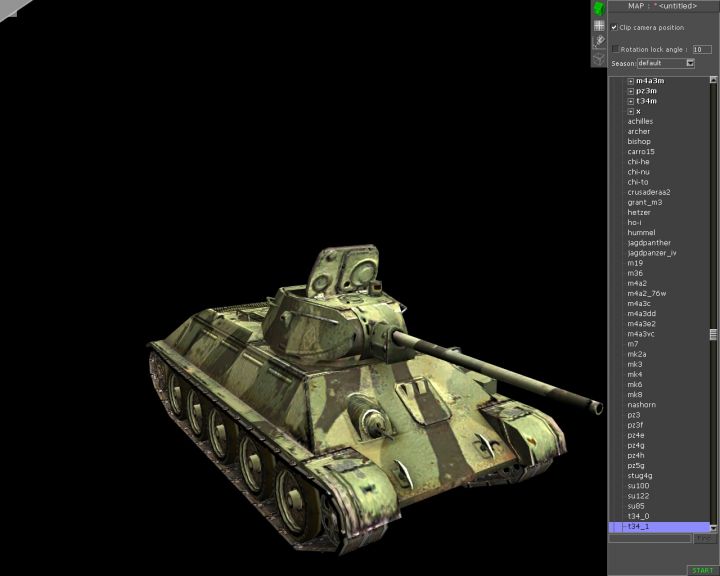This screenshot has height=576, width=720.
Task: Select t34_0 in the entity list
Action: tap(638, 516)
